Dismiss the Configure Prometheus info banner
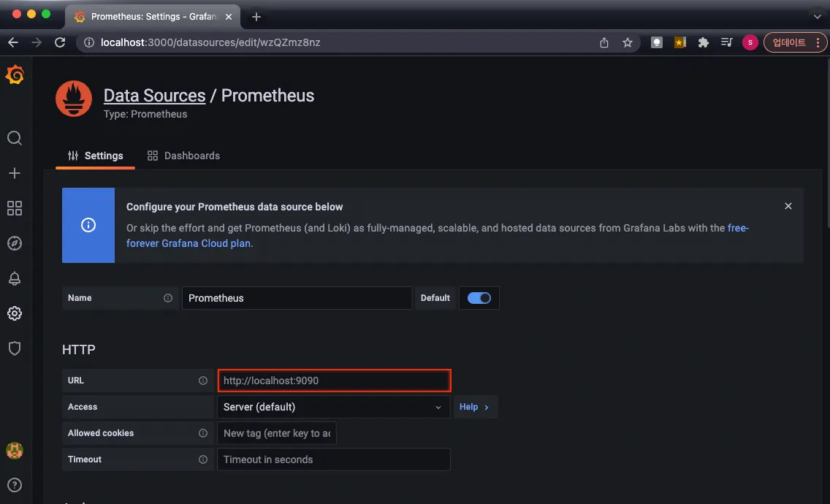 788,206
